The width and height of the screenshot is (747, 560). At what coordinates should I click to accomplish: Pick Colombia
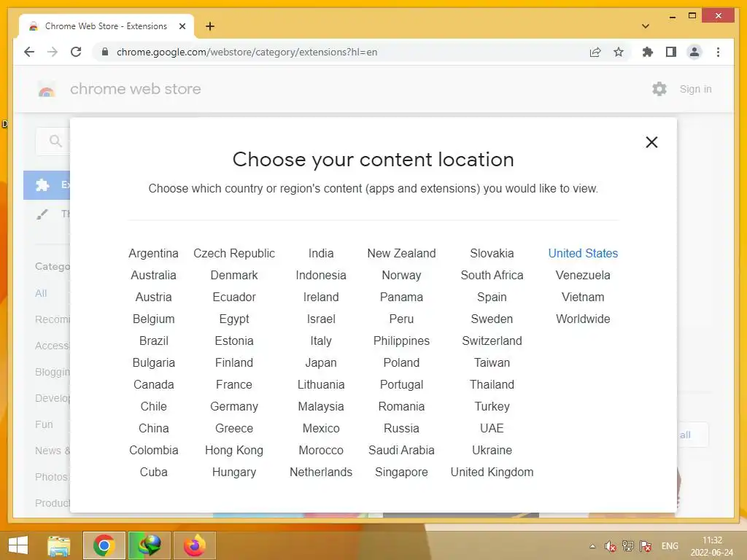(153, 451)
